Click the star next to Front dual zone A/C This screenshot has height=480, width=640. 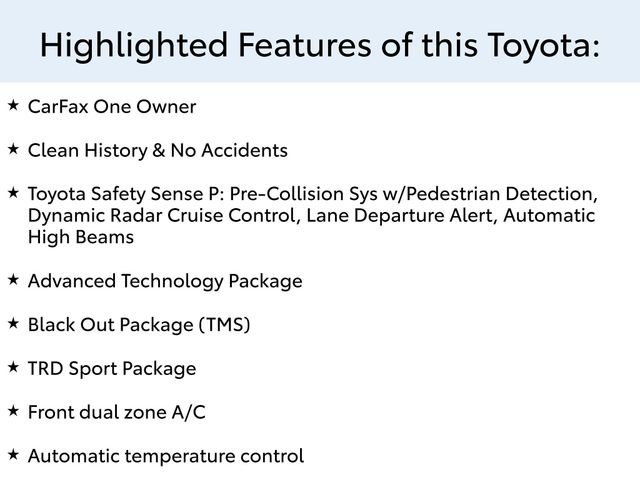tap(13, 410)
